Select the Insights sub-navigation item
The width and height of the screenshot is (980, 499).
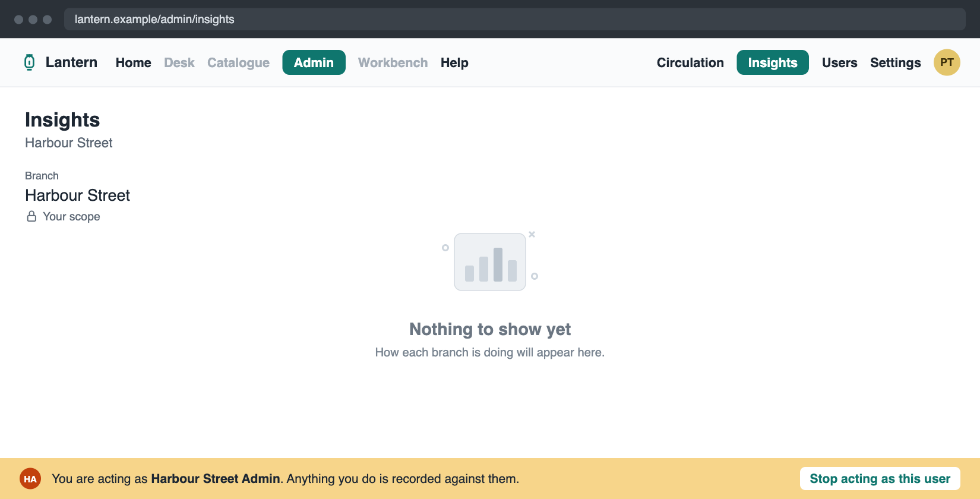[773, 62]
